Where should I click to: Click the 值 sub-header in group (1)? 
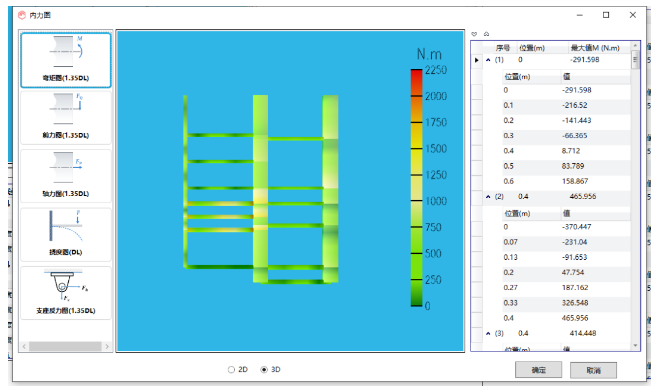click(567, 77)
